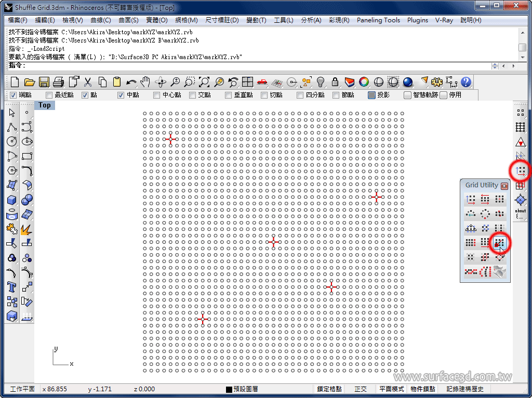Toggle 鎖定格點 in status bar

click(x=329, y=389)
